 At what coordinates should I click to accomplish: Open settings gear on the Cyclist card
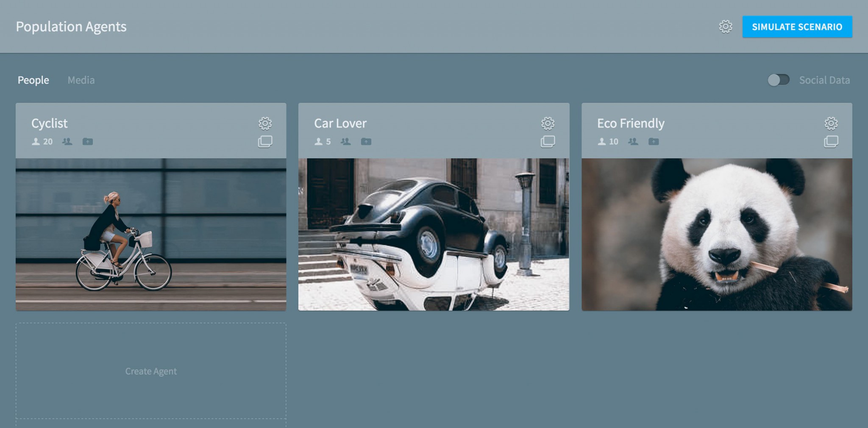pos(265,124)
